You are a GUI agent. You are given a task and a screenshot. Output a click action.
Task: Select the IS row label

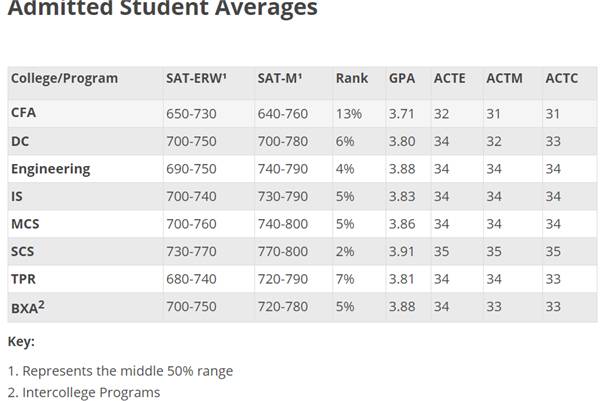(17, 196)
